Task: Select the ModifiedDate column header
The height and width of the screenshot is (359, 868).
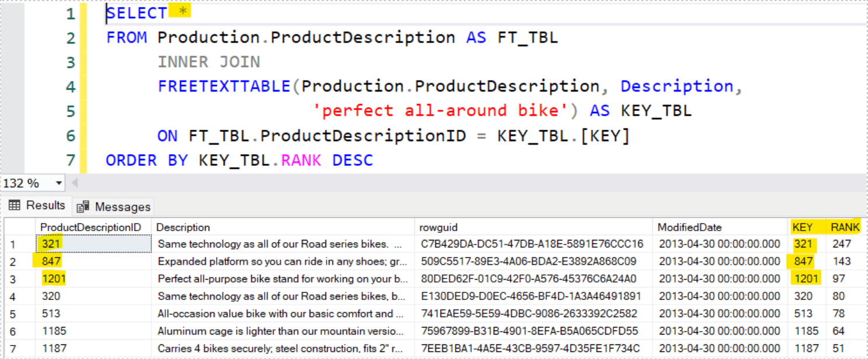Action: pos(689,227)
